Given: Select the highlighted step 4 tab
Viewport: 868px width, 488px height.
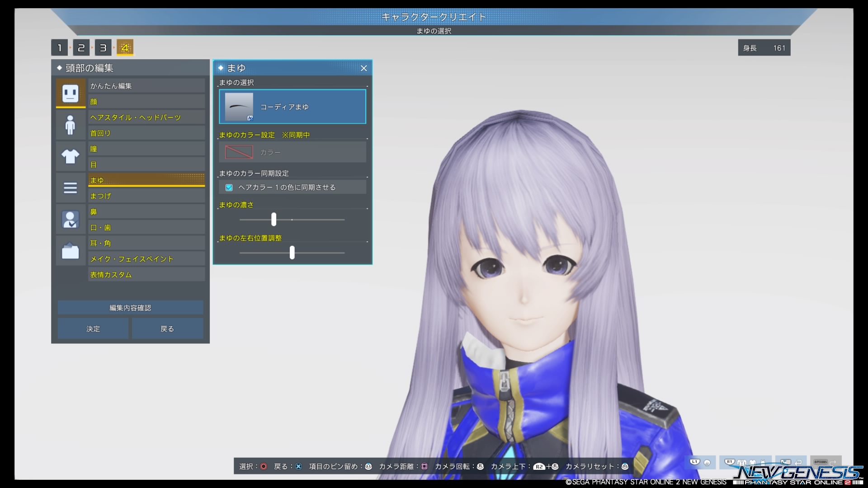Looking at the screenshot, I should tap(125, 47).
